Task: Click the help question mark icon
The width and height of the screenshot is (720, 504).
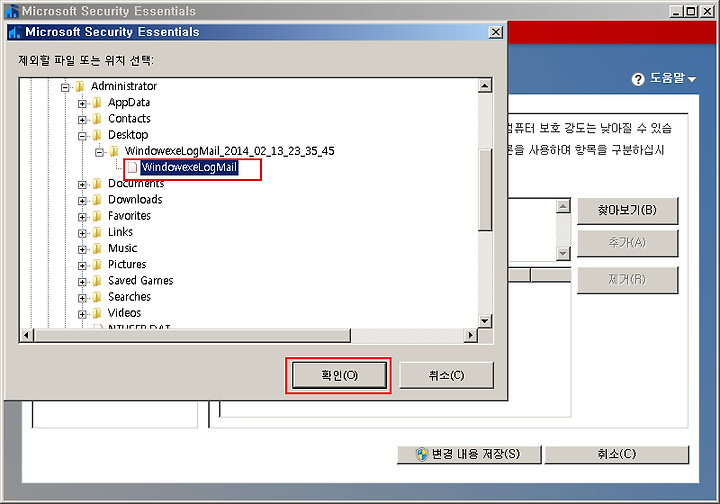Action: pos(638,79)
